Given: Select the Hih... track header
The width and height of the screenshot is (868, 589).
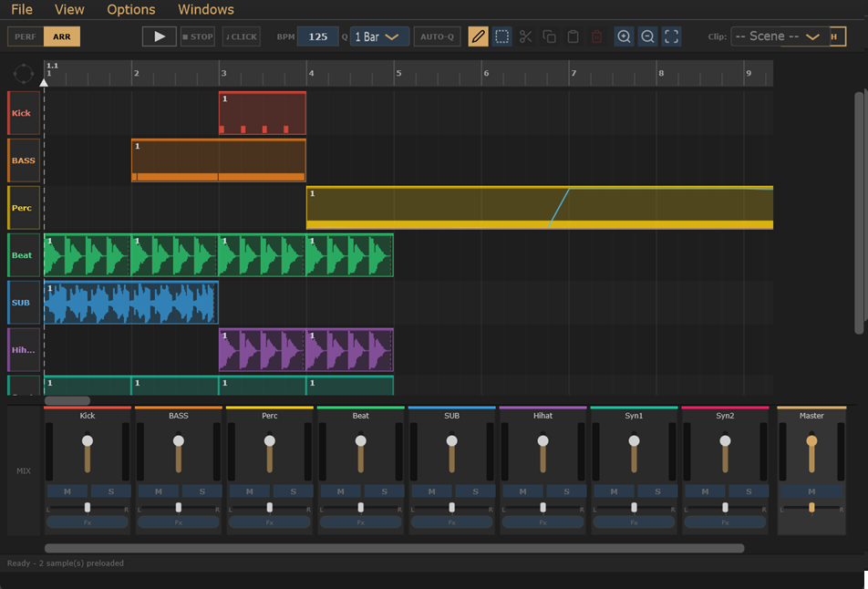Looking at the screenshot, I should [x=24, y=350].
